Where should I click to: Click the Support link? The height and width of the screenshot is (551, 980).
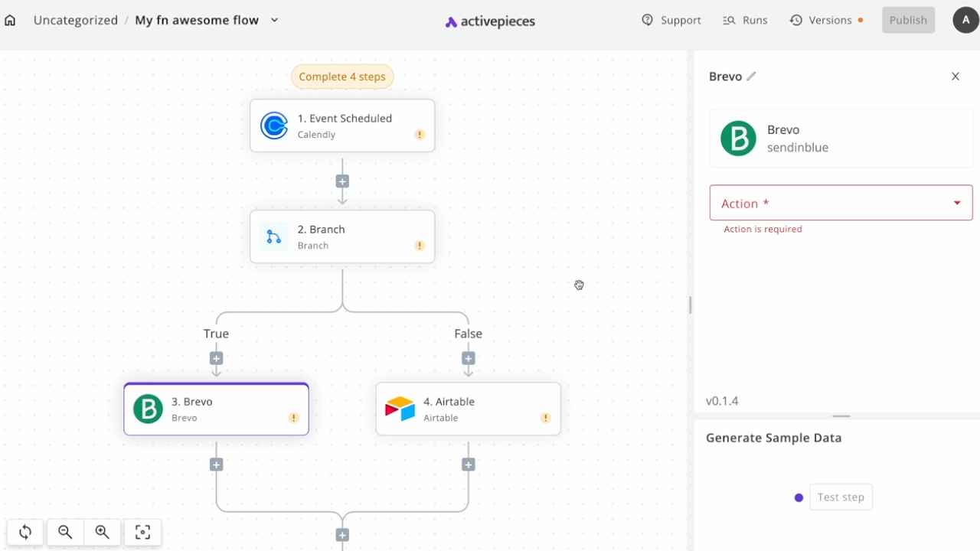(x=671, y=21)
